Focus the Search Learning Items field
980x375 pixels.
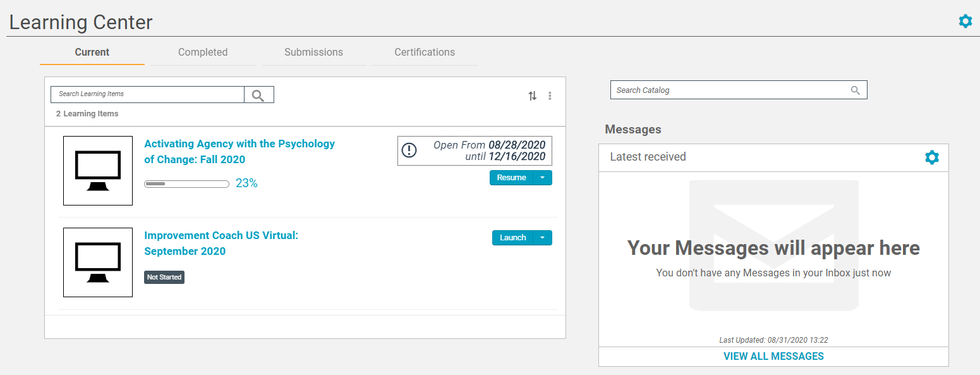[x=147, y=95]
